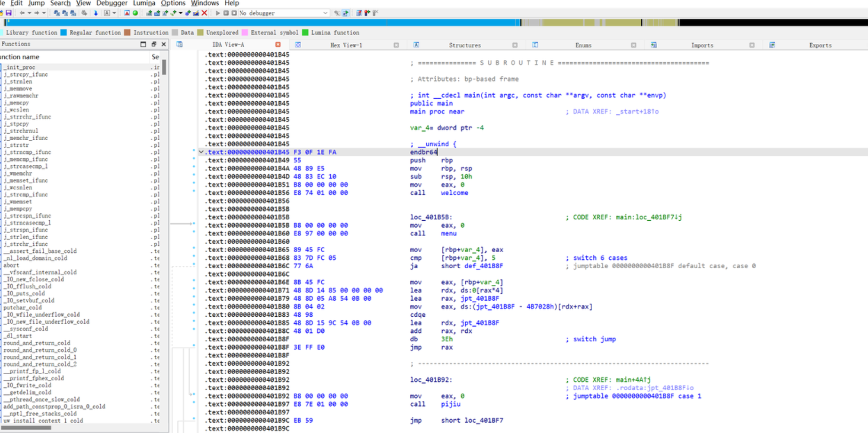Click the red picture toolbar icon
Image resolution: width=868 pixels, height=433 pixels.
pos(127,13)
